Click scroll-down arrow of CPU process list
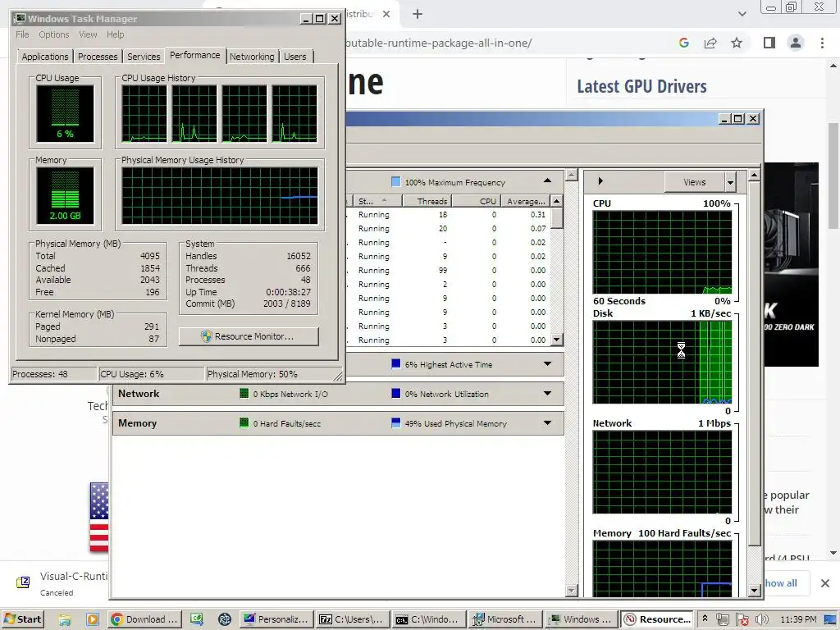This screenshot has width=840, height=630. 557,339
